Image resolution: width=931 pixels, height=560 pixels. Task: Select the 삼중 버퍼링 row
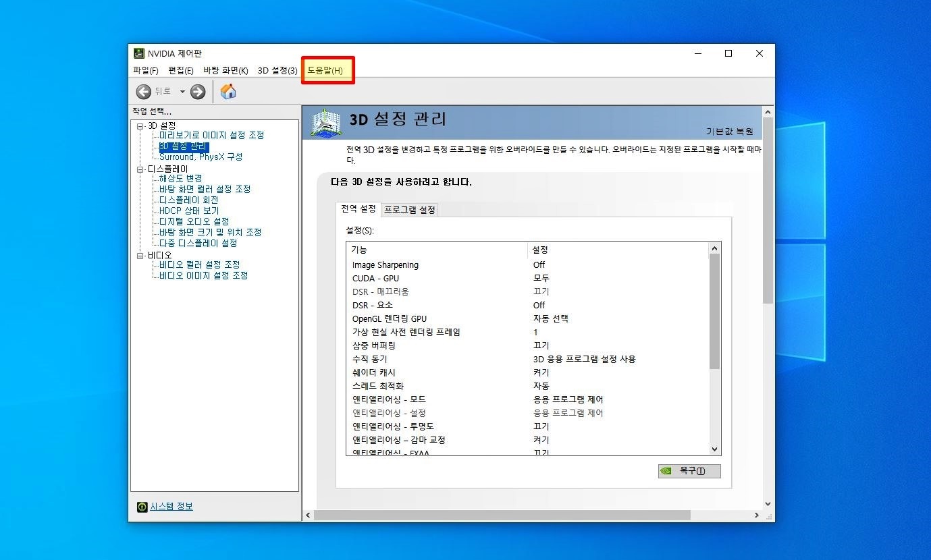528,345
